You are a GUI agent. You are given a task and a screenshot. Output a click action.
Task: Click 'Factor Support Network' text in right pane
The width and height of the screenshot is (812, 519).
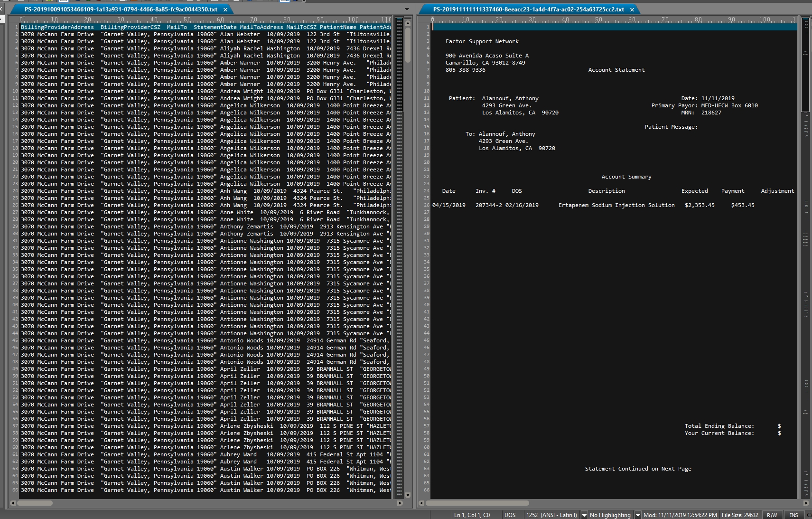482,41
